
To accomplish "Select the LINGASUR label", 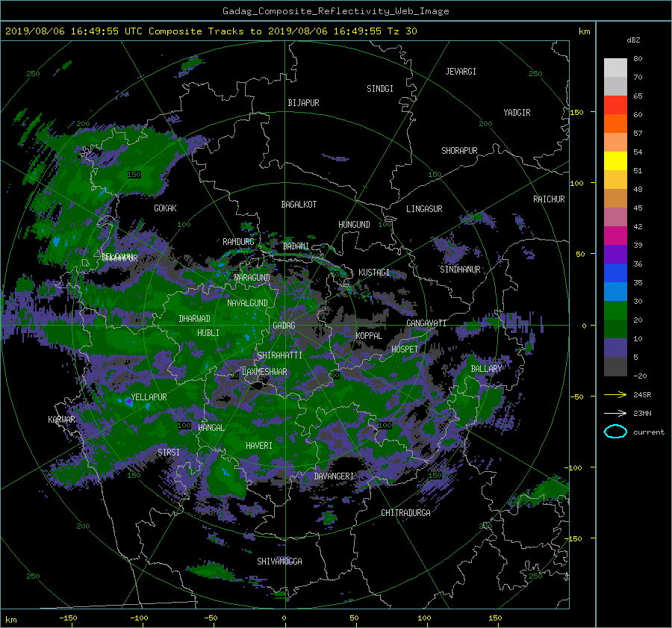I will pyautogui.click(x=424, y=209).
